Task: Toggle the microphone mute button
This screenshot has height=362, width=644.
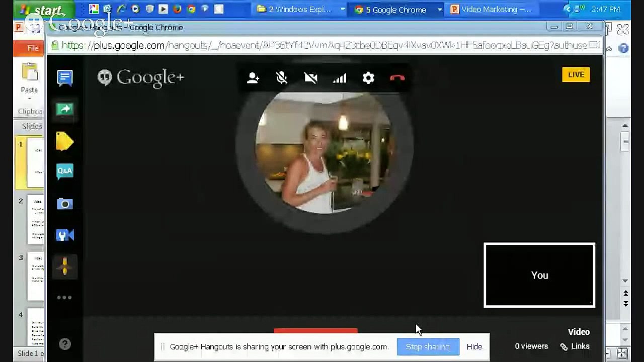Action: (282, 78)
